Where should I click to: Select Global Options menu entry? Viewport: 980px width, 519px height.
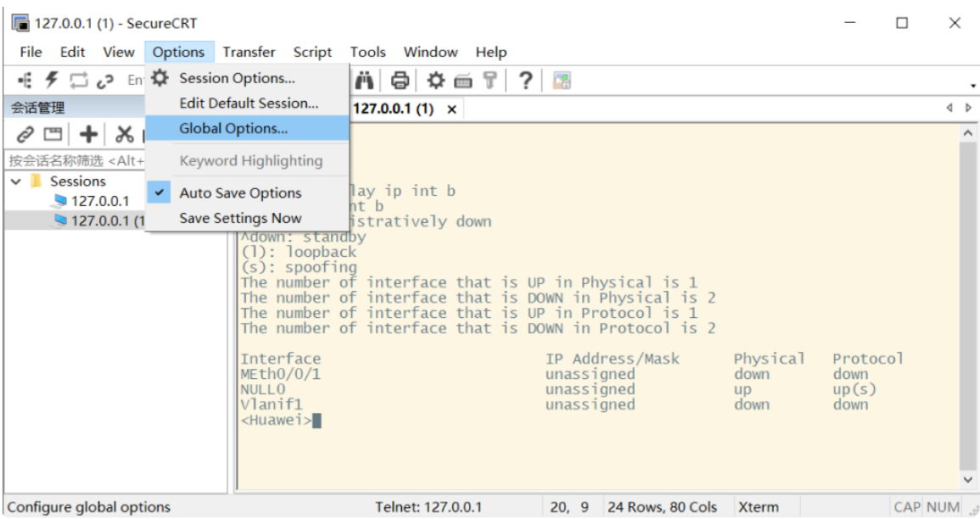click(x=233, y=129)
